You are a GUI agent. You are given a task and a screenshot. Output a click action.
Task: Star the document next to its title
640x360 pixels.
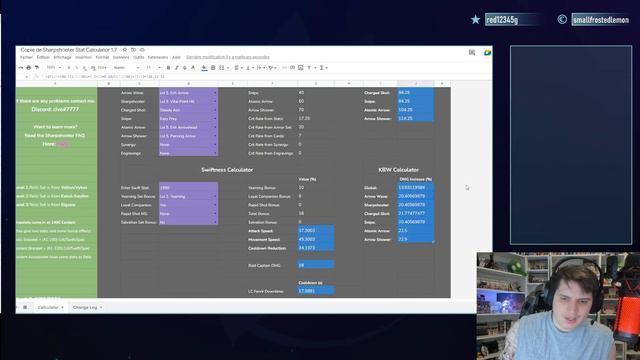(124, 50)
